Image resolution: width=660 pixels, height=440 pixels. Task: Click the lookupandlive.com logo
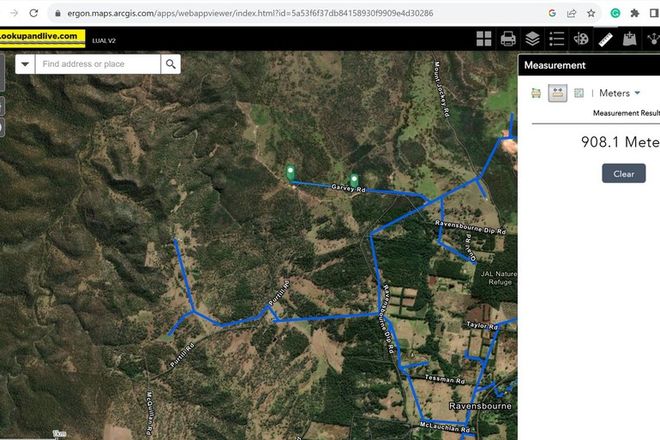tap(42, 38)
